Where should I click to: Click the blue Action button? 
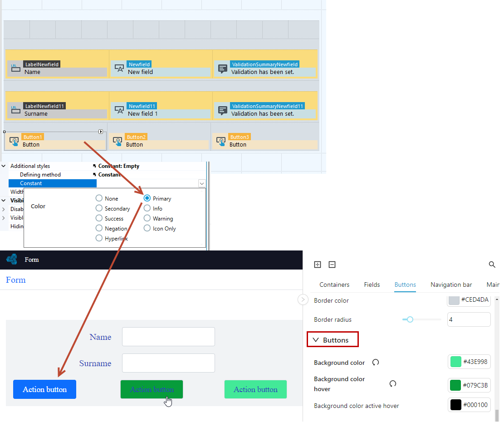tap(44, 389)
